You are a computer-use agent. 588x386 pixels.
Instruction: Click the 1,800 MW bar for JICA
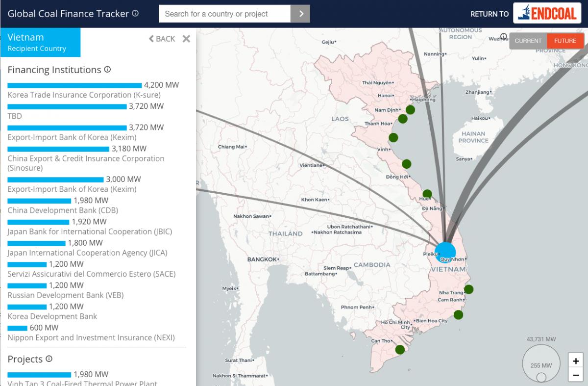(36, 243)
